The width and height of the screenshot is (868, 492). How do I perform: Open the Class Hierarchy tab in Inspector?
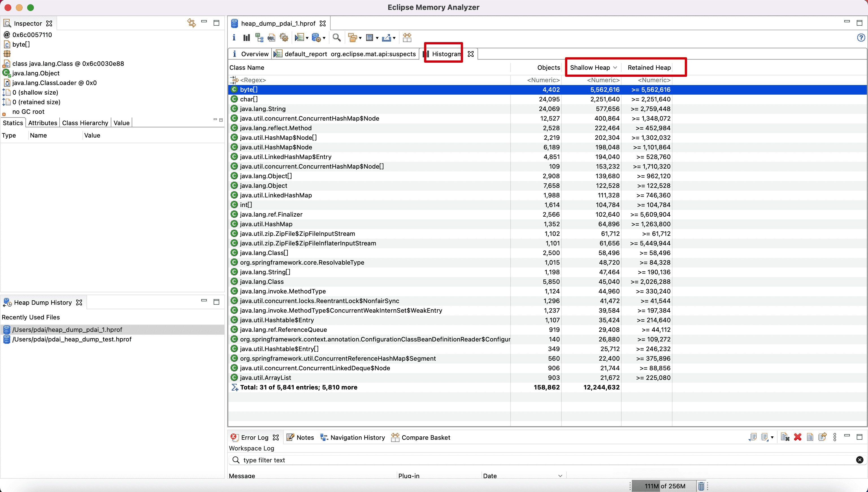pos(85,123)
